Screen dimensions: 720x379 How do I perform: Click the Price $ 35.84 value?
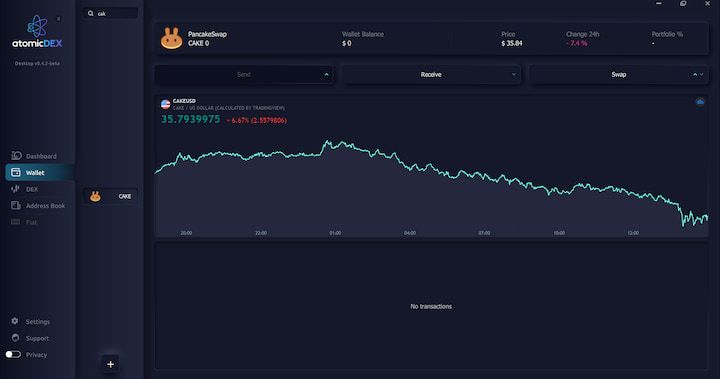tap(512, 43)
